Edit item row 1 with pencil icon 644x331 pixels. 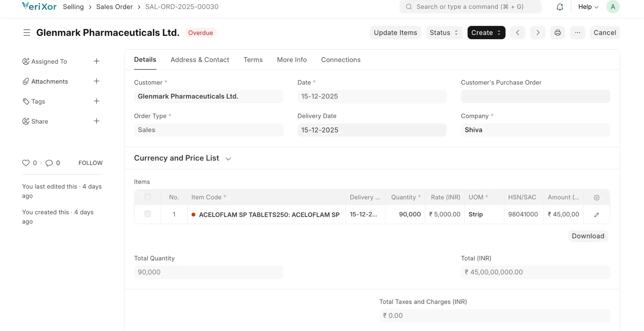pos(596,215)
